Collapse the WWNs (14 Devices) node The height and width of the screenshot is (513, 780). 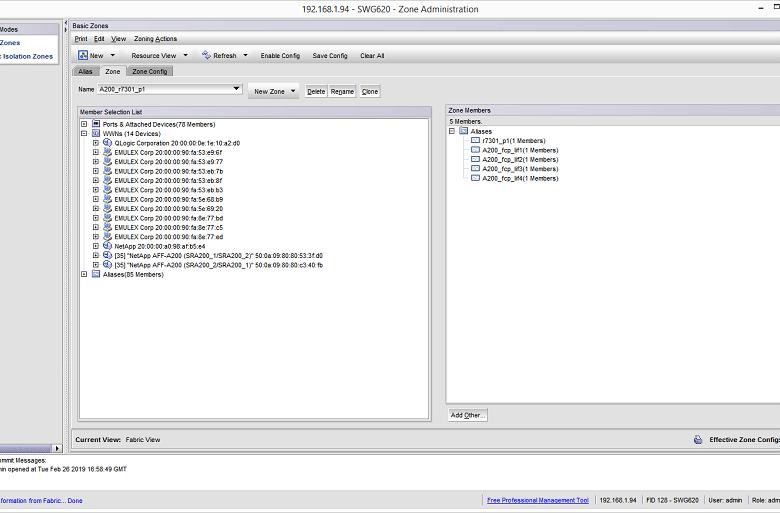coord(84,133)
